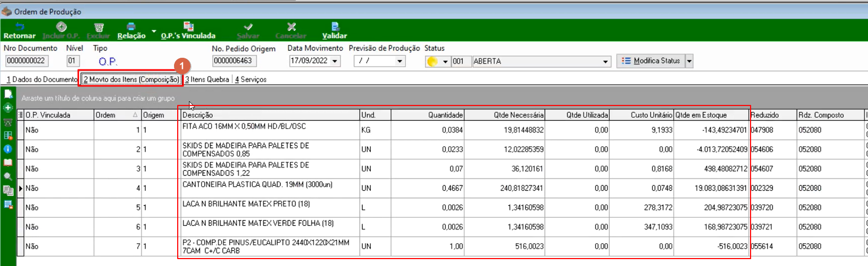Click the Quantidade value 0,4667

(x=452, y=188)
